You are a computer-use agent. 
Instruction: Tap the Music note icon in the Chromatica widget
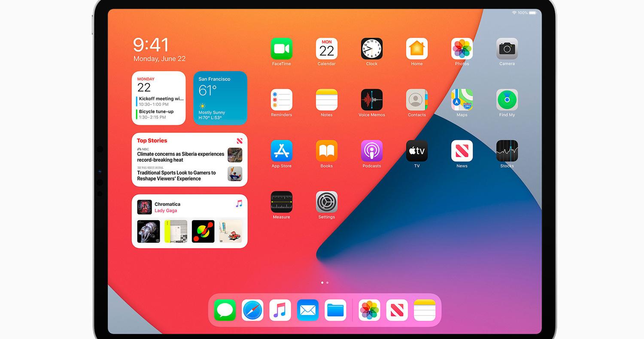(239, 203)
